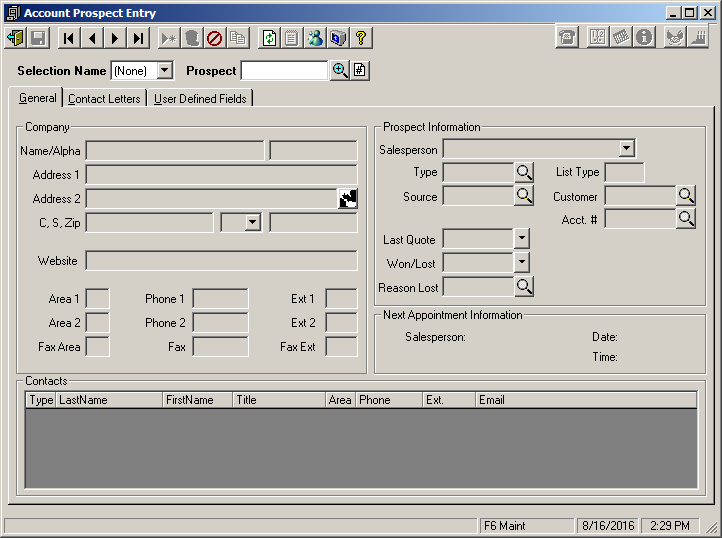Image resolution: width=722 pixels, height=538 pixels.
Task: Go to the previous record
Action: (92, 38)
